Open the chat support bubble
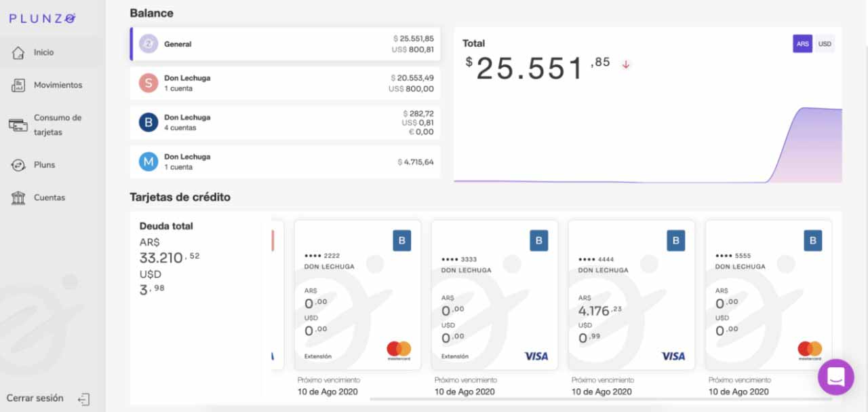Screen dimensions: 868x412 point(835,377)
